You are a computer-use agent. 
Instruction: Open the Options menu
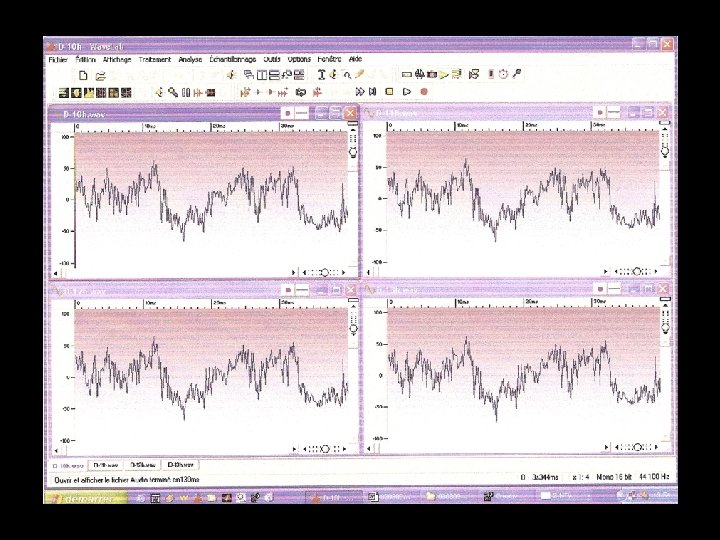tap(299, 59)
